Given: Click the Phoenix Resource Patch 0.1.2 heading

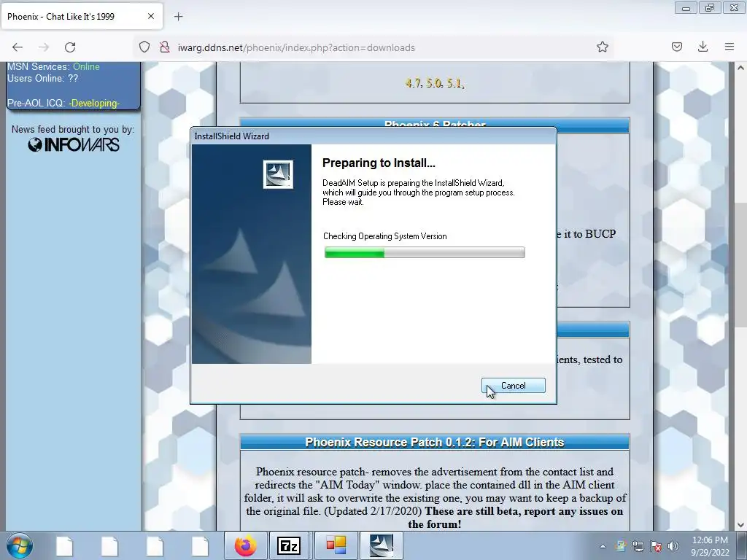Looking at the screenshot, I should click(x=435, y=443).
